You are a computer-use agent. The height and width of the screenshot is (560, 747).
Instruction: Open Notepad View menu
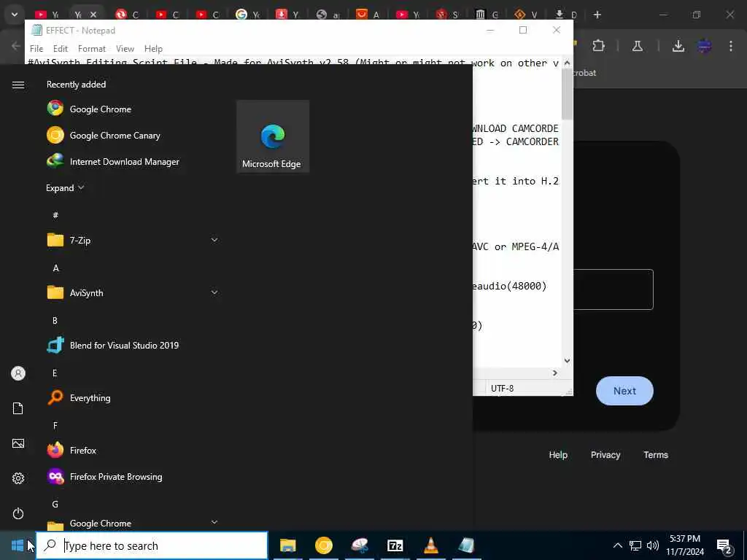125,49
